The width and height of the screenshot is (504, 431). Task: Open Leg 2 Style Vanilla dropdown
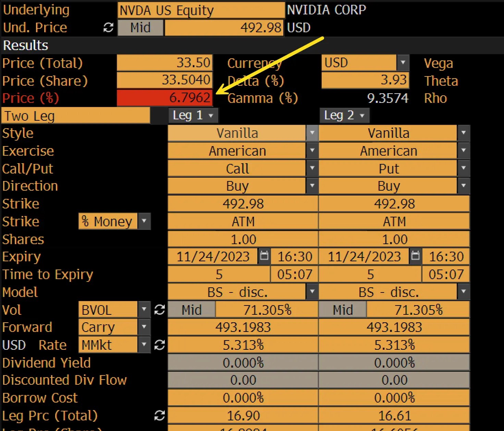[464, 133]
